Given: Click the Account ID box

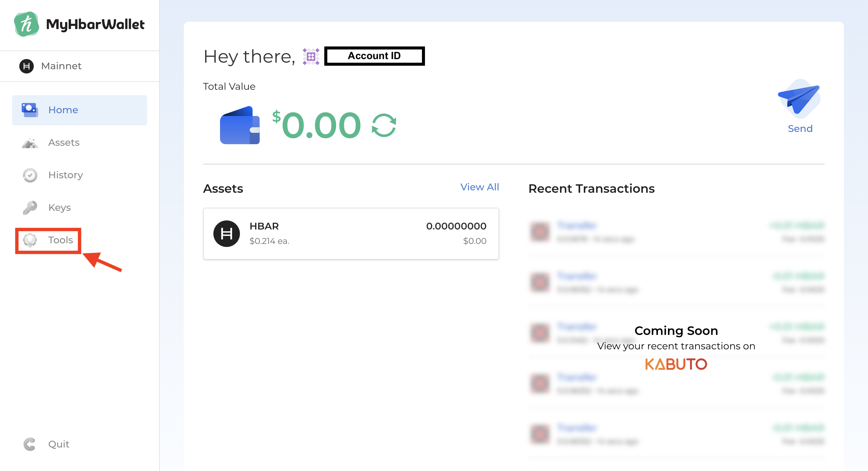Looking at the screenshot, I should click(x=374, y=56).
